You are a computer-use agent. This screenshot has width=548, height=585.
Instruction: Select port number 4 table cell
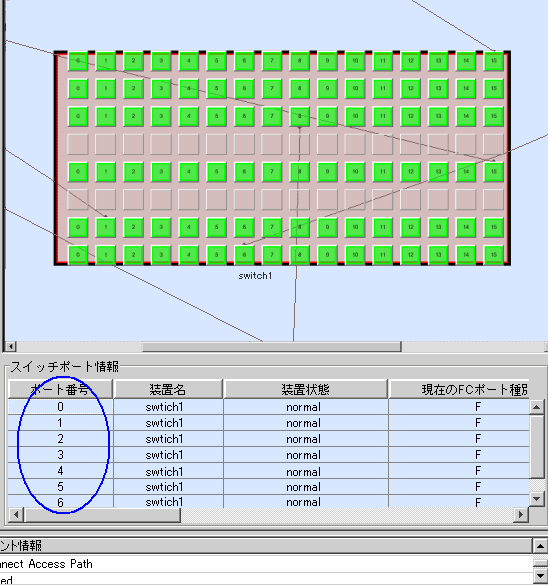pos(60,471)
